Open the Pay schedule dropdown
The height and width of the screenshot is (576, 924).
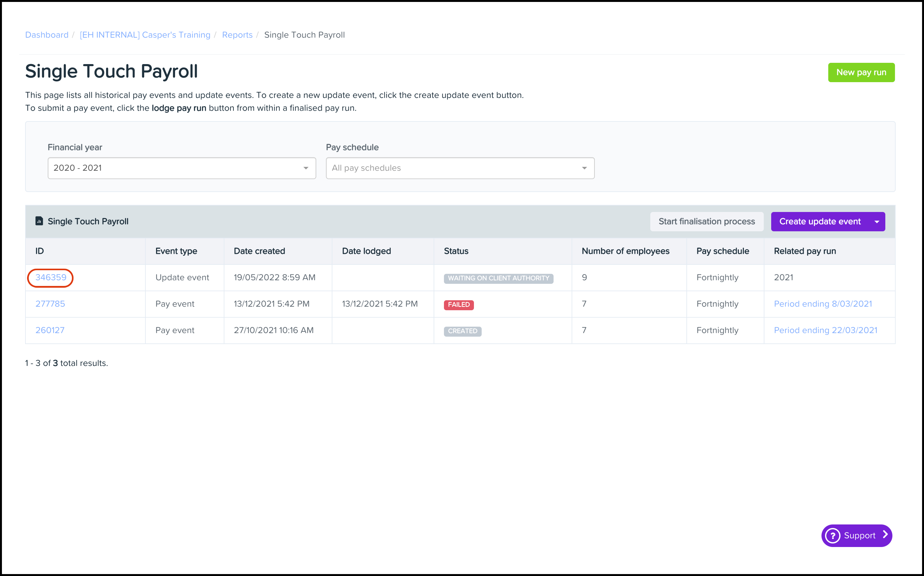(460, 168)
